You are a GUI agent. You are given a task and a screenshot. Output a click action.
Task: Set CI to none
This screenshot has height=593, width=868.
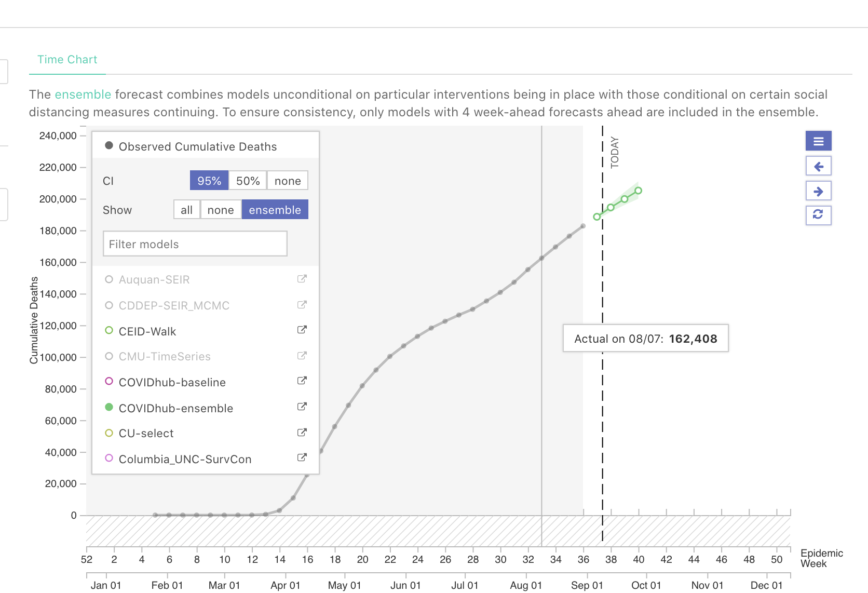pos(287,180)
